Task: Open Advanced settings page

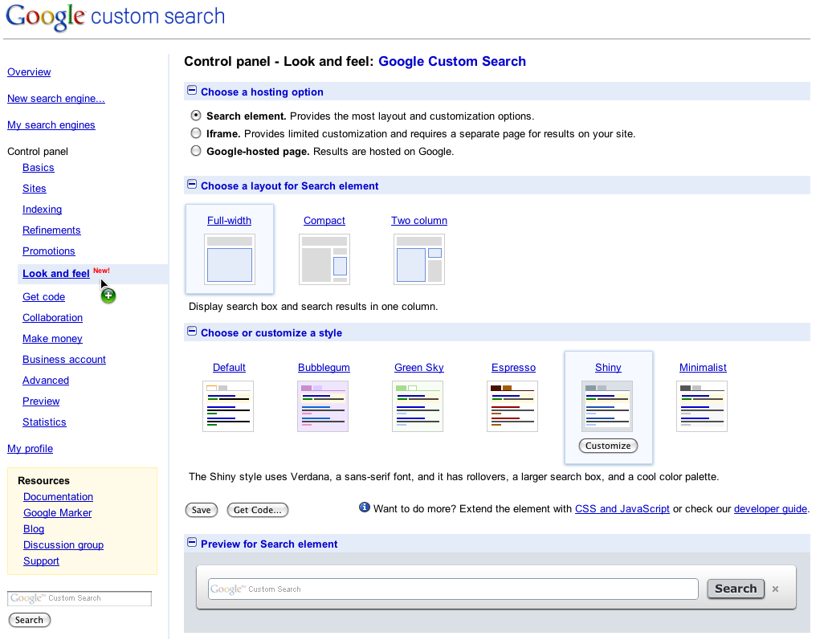Action: (46, 381)
